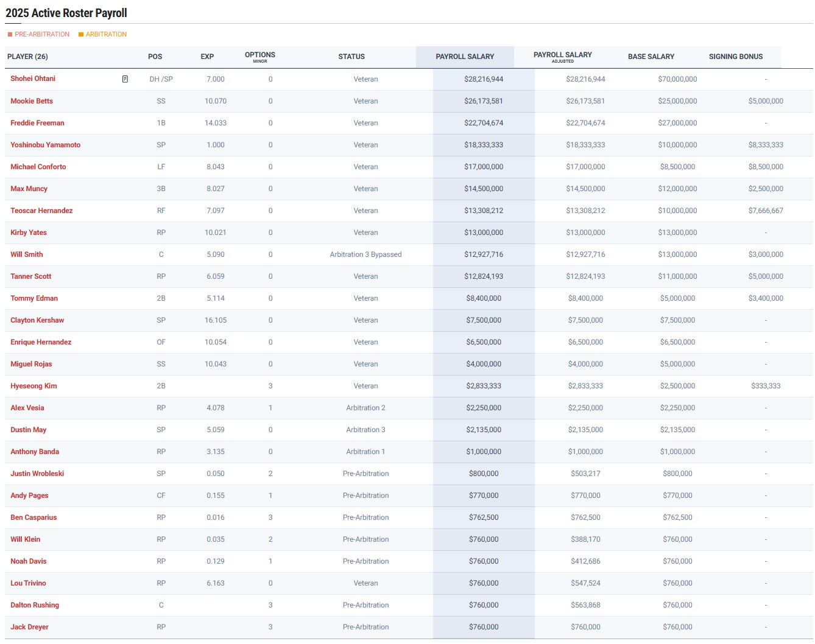The image size is (815, 644).
Task: Open Noah Davis player link
Action: click(29, 561)
